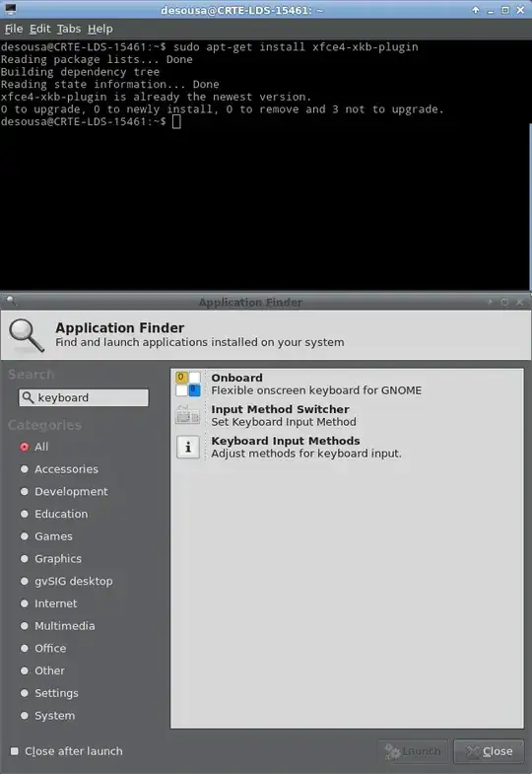The image size is (532, 774).
Task: Click the Close button in Application Finder
Action: click(x=489, y=751)
